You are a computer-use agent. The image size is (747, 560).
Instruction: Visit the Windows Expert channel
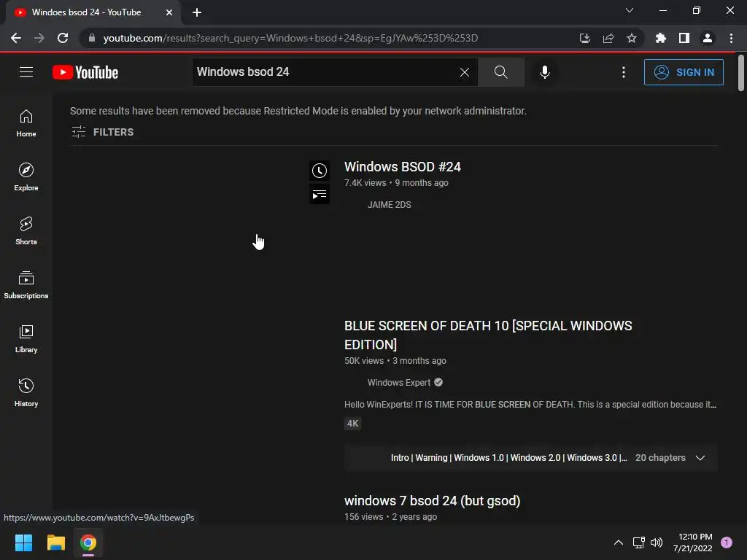[399, 382]
